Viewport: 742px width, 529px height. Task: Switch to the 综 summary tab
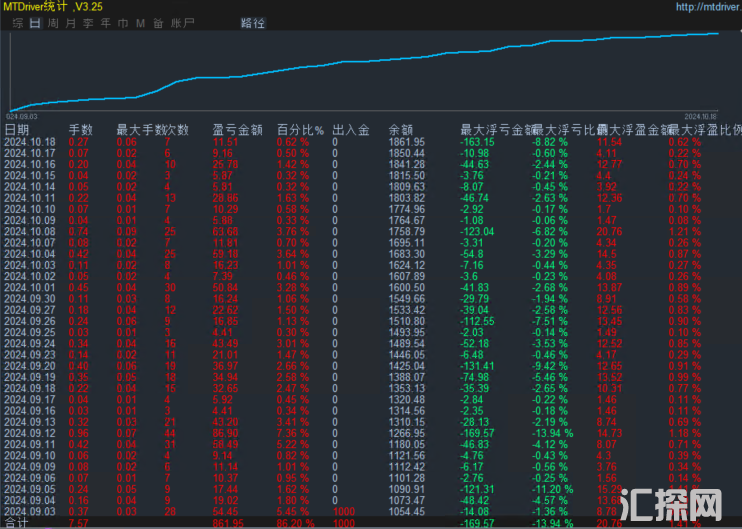17,22
